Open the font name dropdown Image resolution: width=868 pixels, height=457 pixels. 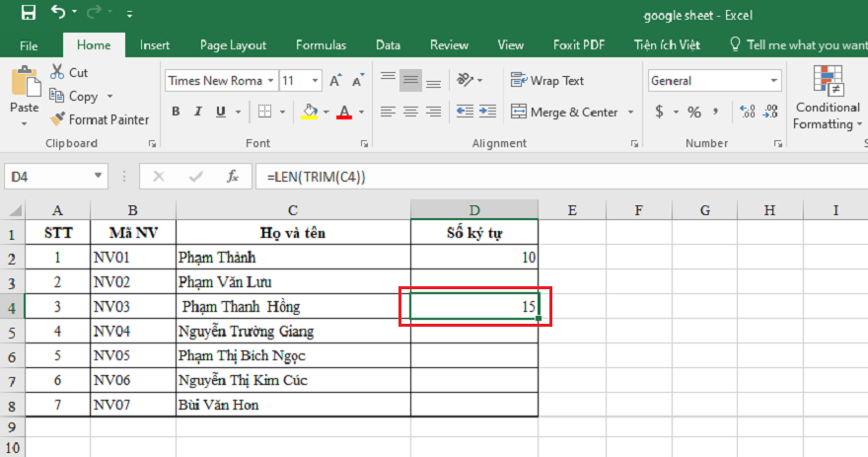pyautogui.click(x=269, y=81)
